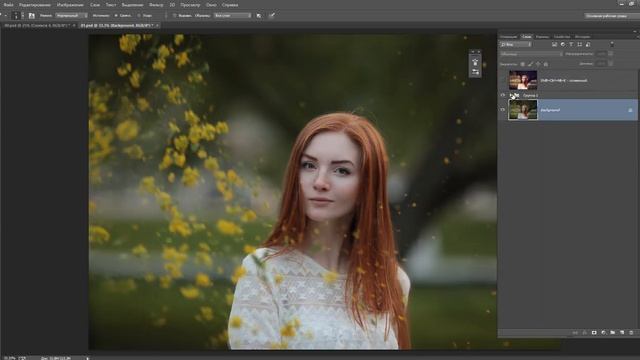Switch to the История panel tab
The width and height of the screenshot is (640, 360).
582,37
